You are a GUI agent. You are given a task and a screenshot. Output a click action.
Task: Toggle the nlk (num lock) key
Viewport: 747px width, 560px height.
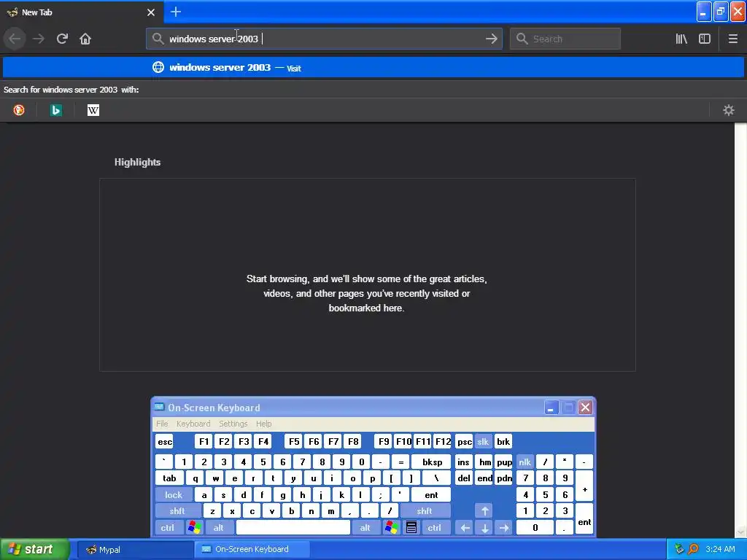point(525,462)
